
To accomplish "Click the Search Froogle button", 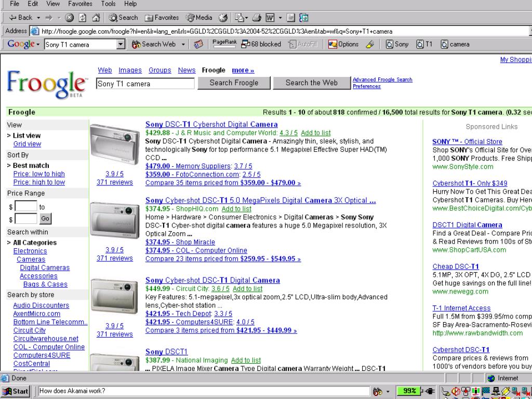I will [234, 83].
